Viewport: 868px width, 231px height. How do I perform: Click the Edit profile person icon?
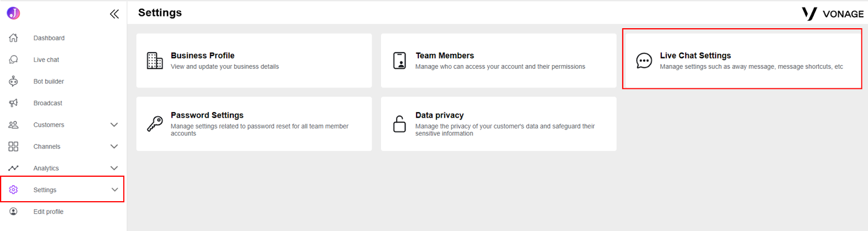pyautogui.click(x=14, y=211)
